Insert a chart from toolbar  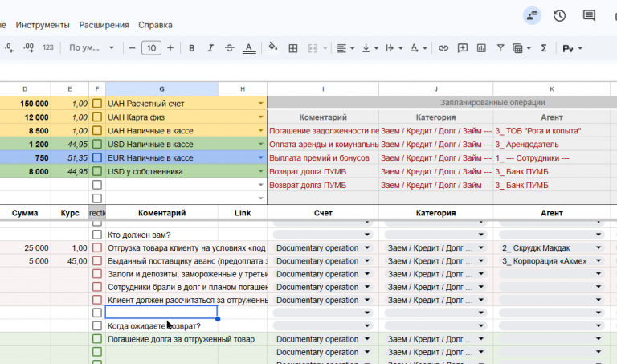coord(481,48)
